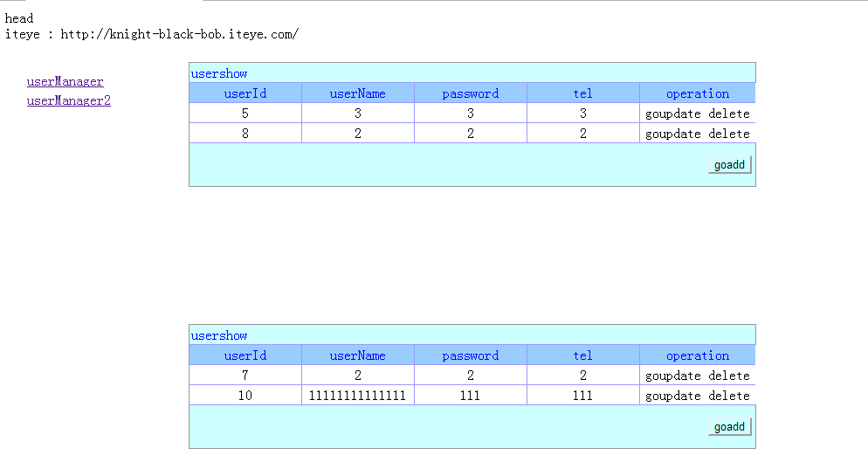Click the tel cell in userId 7 row

point(583,375)
